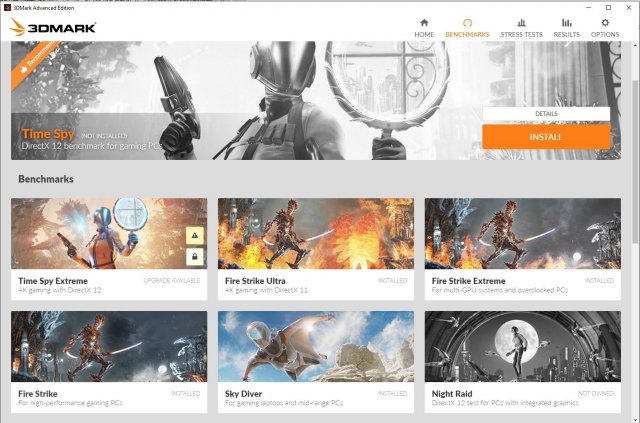Open the Time Spy Extreme thumbnail
This screenshot has width=640, height=423.
(x=109, y=234)
